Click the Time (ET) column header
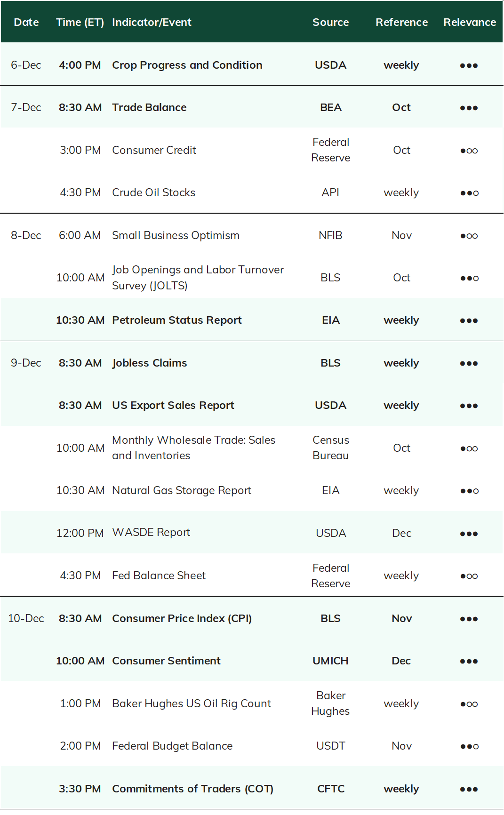The height and width of the screenshot is (815, 504). (x=80, y=22)
